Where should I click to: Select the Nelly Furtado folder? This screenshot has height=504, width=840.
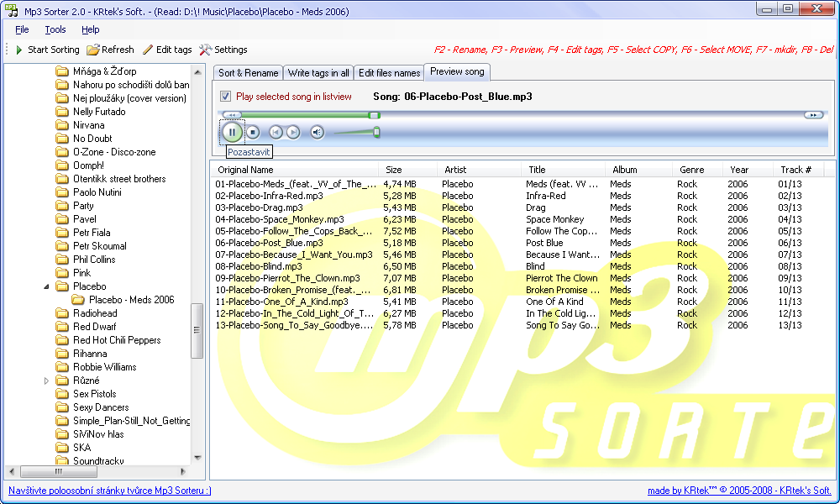point(99,112)
